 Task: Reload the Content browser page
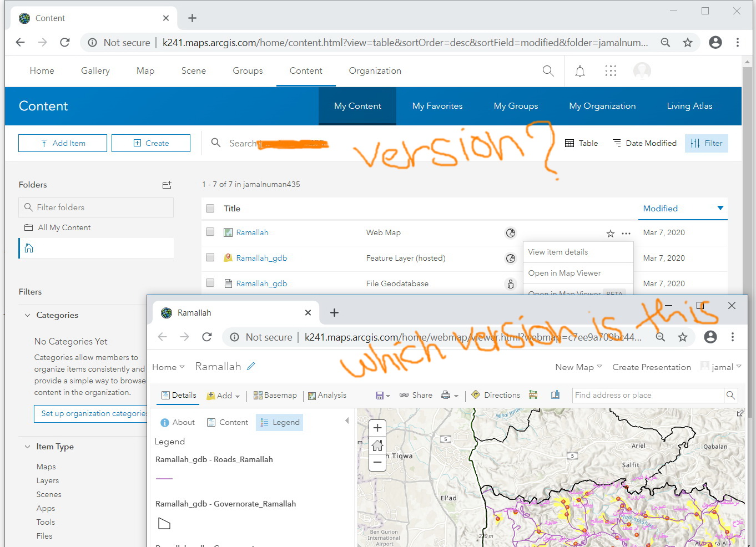(65, 43)
